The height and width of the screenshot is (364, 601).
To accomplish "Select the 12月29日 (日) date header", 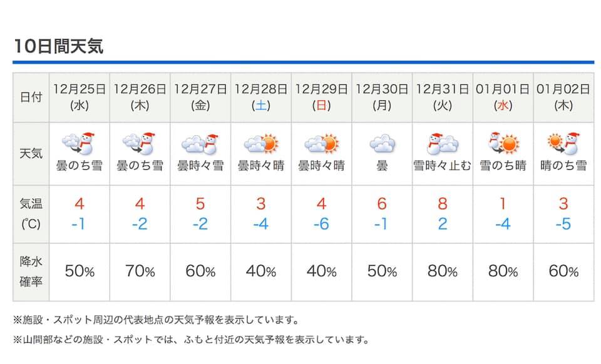I will [322, 97].
